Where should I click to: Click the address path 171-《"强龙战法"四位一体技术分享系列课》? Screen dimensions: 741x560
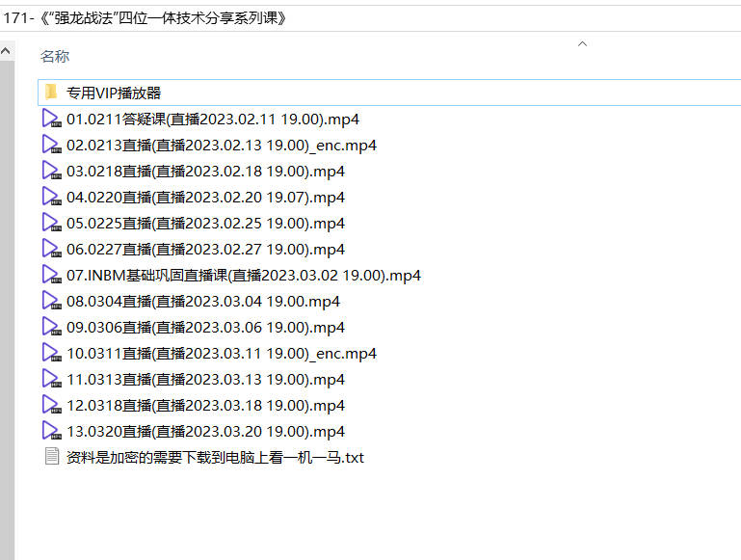point(145,18)
